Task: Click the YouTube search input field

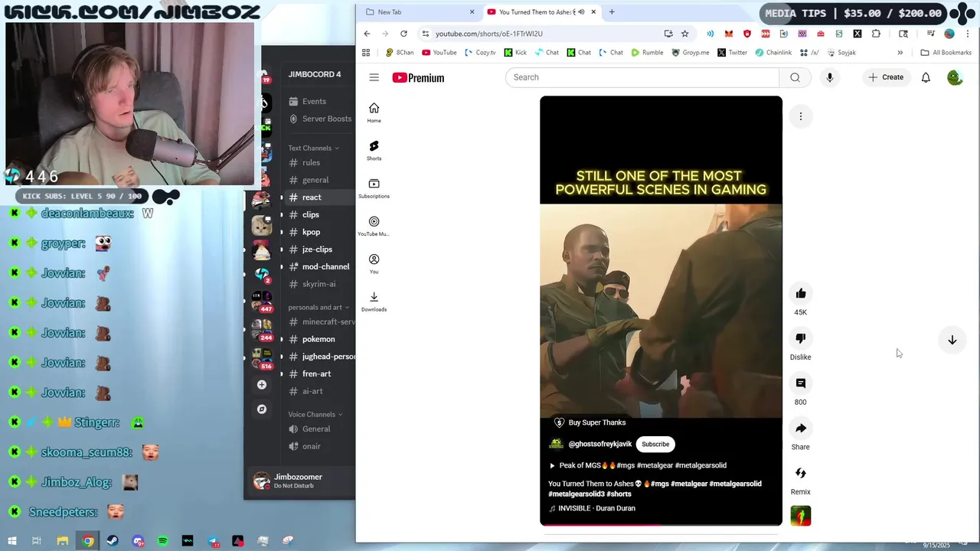Action: tap(642, 77)
